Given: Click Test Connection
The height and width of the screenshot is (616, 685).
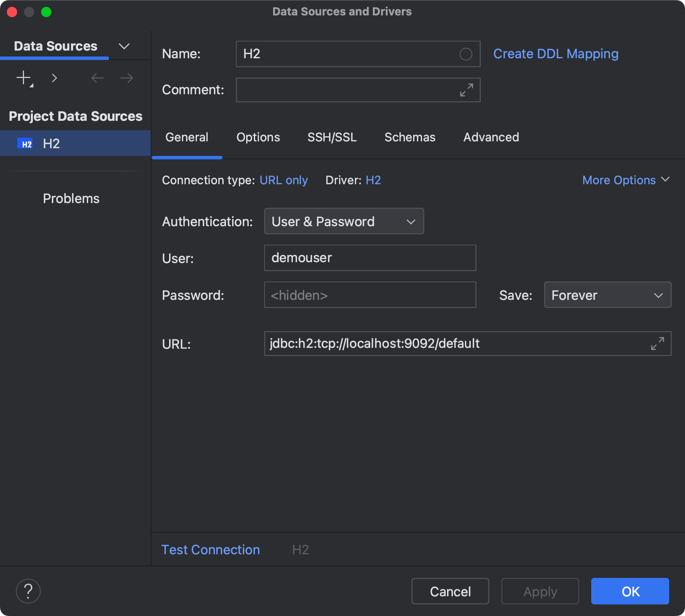Looking at the screenshot, I should [x=210, y=550].
